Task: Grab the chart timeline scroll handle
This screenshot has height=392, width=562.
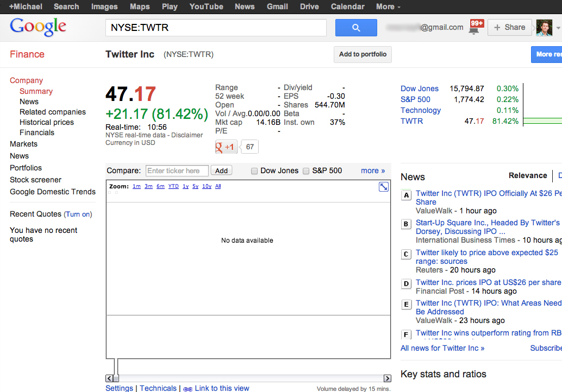Action: [x=116, y=378]
